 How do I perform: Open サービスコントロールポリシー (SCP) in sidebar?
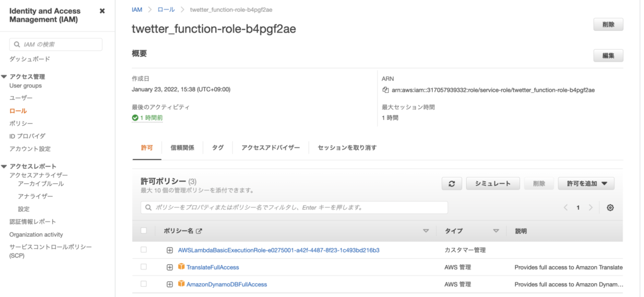50,251
